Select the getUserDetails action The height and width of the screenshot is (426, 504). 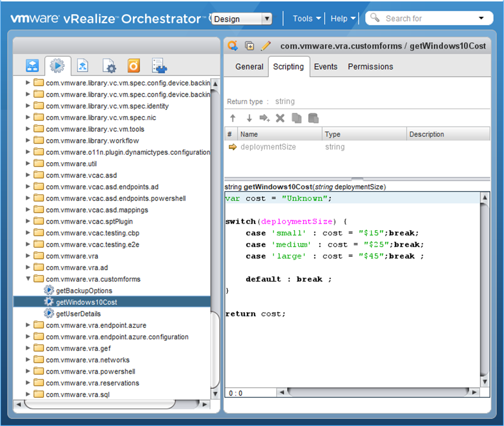click(78, 314)
